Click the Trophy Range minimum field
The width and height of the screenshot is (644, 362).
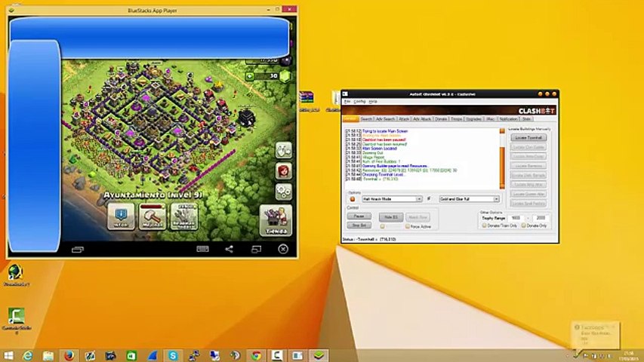(x=516, y=218)
